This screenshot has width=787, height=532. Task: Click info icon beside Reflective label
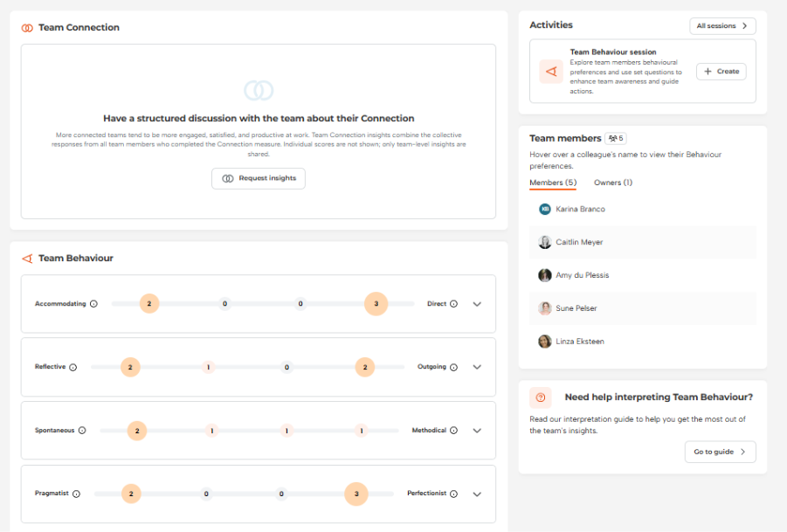coord(72,367)
